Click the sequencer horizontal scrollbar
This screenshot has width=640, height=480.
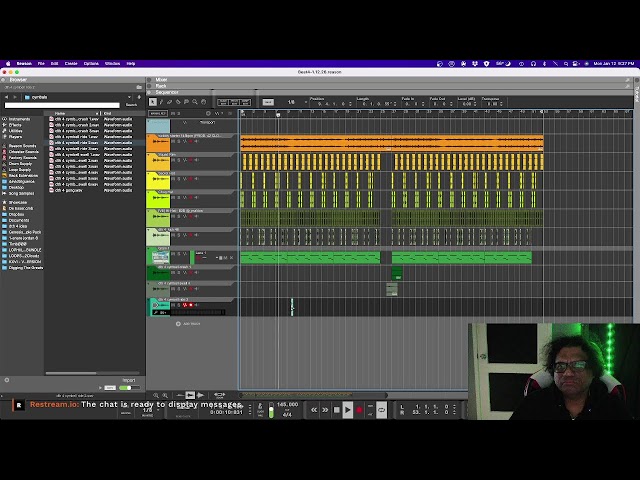tap(313, 395)
